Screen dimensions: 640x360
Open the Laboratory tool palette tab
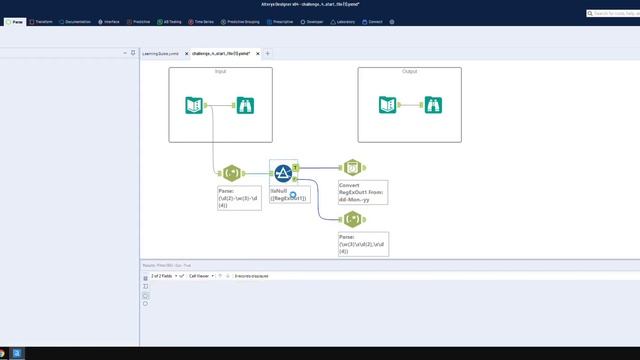(x=342, y=22)
